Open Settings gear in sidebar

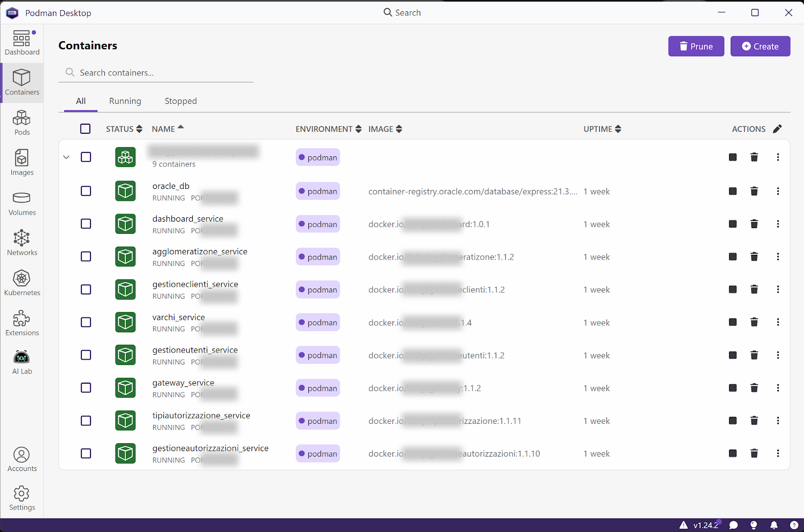[x=22, y=498]
